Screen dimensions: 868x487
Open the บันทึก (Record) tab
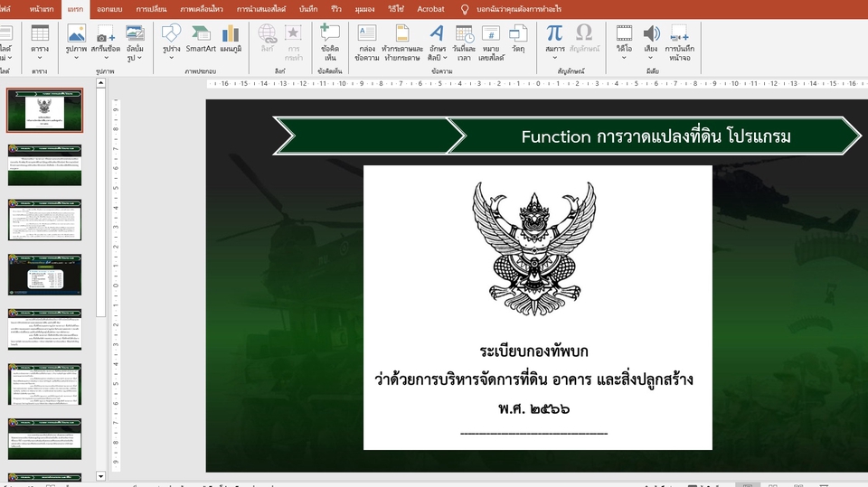(x=308, y=9)
